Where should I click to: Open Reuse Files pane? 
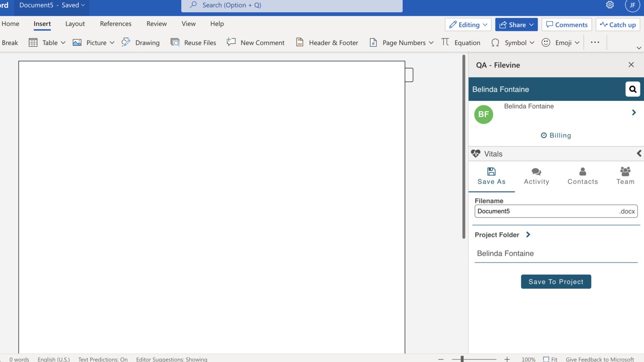click(193, 42)
